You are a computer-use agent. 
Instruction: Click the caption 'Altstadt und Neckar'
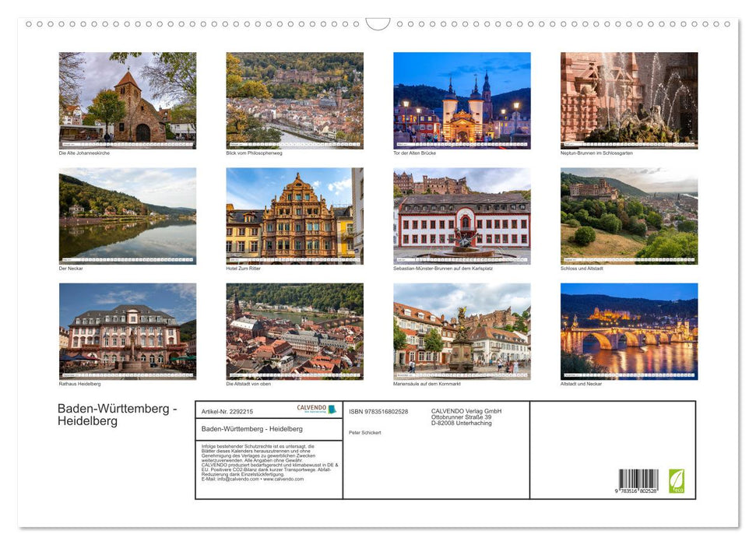tap(581, 384)
